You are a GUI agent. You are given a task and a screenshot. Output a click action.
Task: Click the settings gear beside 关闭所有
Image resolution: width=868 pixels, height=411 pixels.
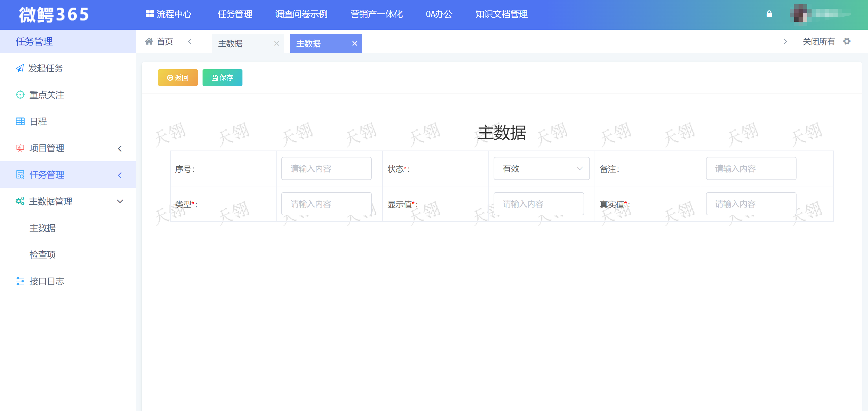point(847,41)
